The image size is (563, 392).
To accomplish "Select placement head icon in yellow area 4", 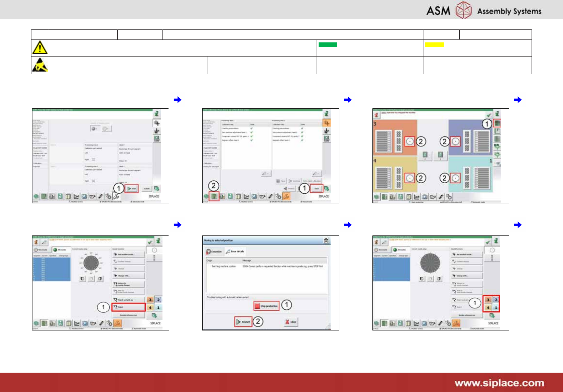I will pos(410,178).
